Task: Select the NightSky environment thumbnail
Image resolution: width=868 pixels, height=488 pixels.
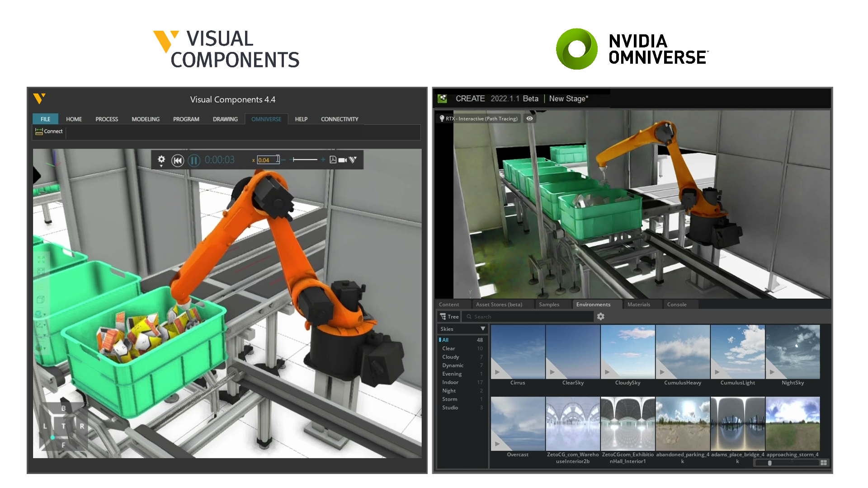Action: 793,352
